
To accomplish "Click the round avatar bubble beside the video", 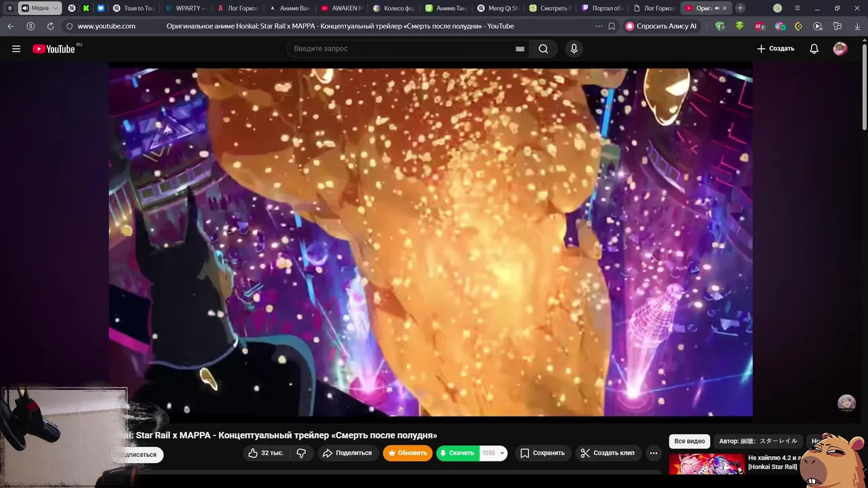I will click(x=846, y=403).
